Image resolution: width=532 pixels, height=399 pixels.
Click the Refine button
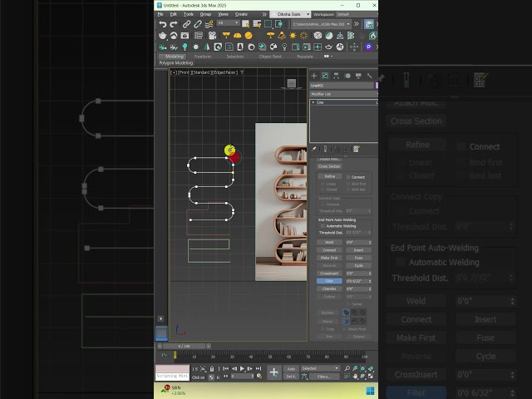(329, 176)
